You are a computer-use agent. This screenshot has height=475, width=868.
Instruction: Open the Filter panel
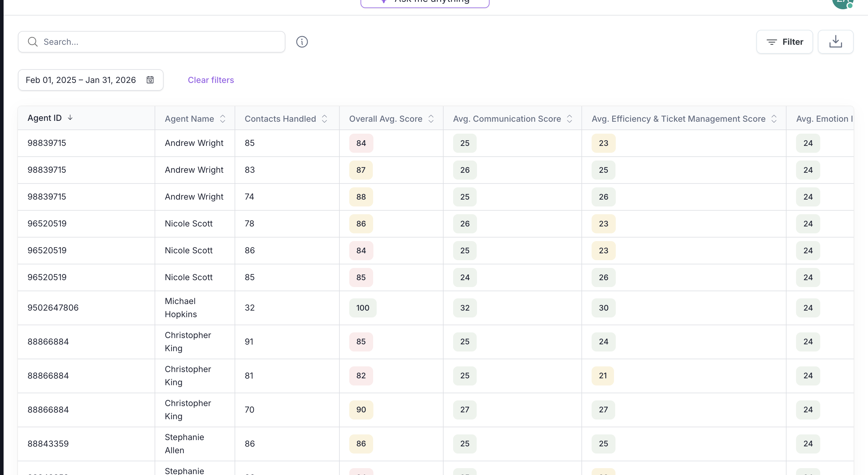coord(784,42)
